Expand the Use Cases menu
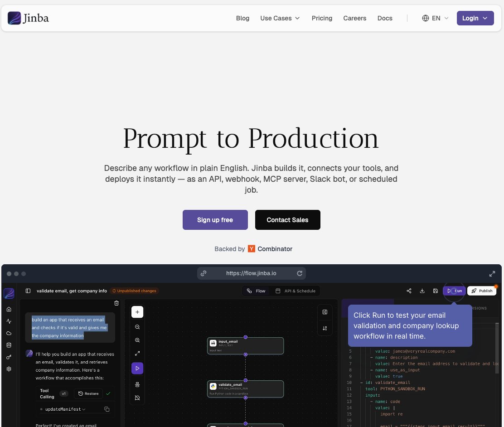 (280, 18)
